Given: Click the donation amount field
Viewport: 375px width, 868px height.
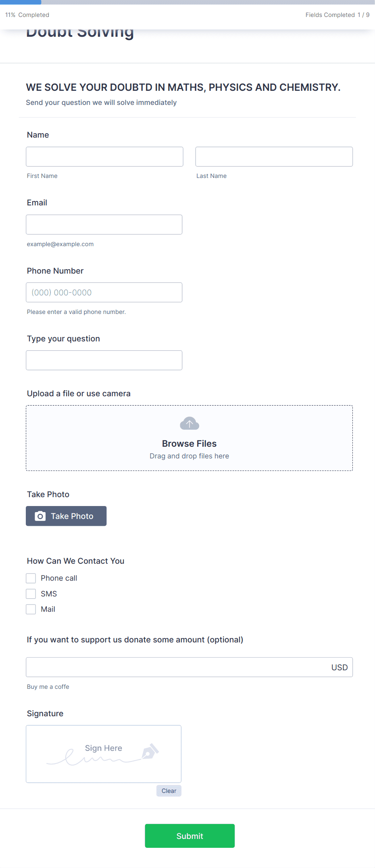Looking at the screenshot, I should [x=161, y=667].
